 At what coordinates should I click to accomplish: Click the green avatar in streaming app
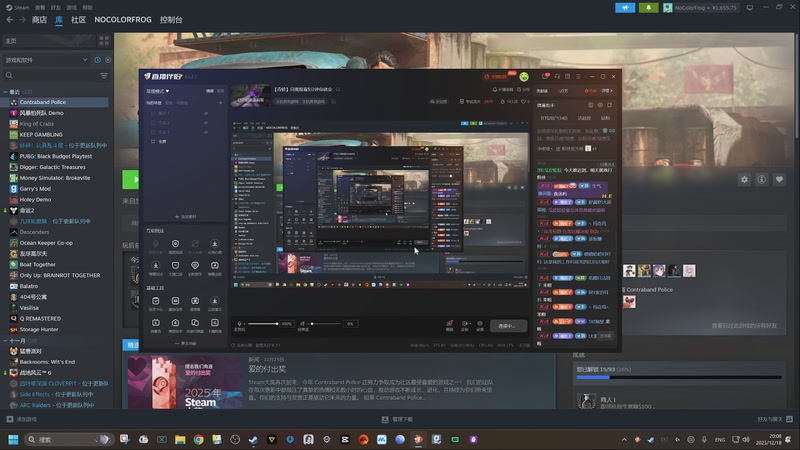coord(524,77)
